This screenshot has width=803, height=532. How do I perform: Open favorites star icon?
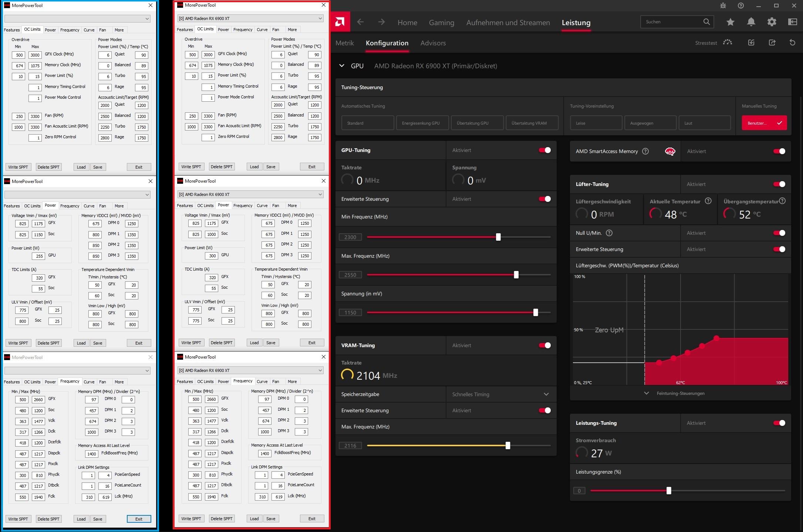coord(731,22)
